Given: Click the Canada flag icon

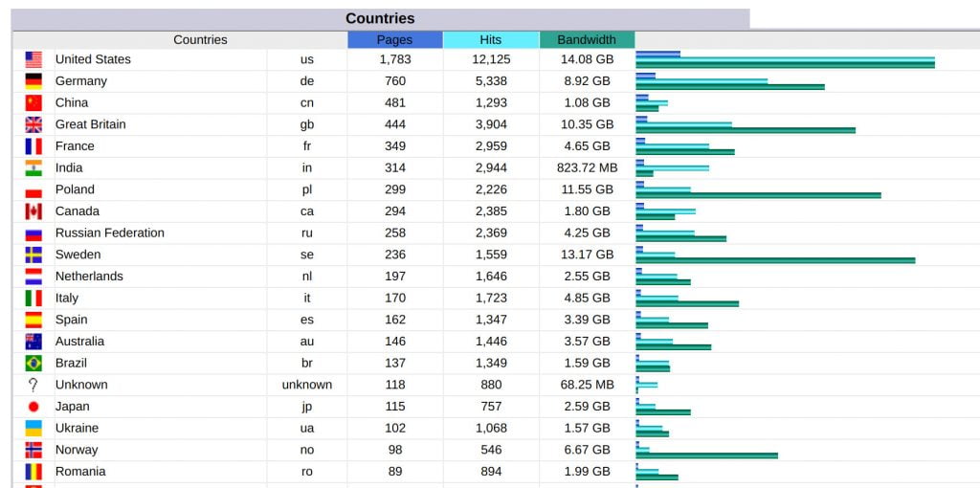Looking at the screenshot, I should click(33, 211).
